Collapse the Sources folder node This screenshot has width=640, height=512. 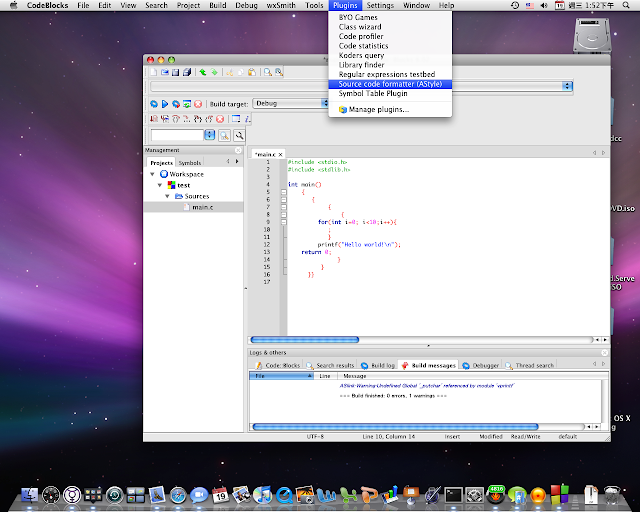coord(167,196)
